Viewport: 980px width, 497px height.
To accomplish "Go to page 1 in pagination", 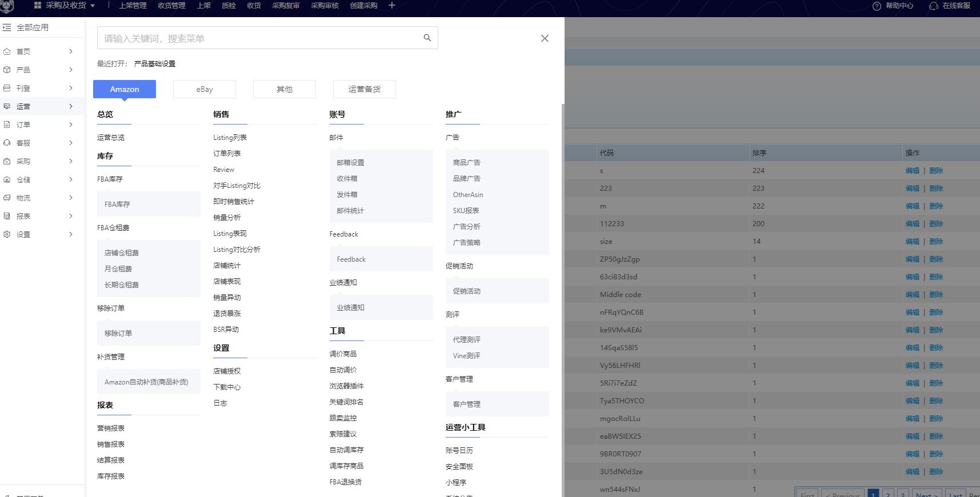I will point(873,494).
